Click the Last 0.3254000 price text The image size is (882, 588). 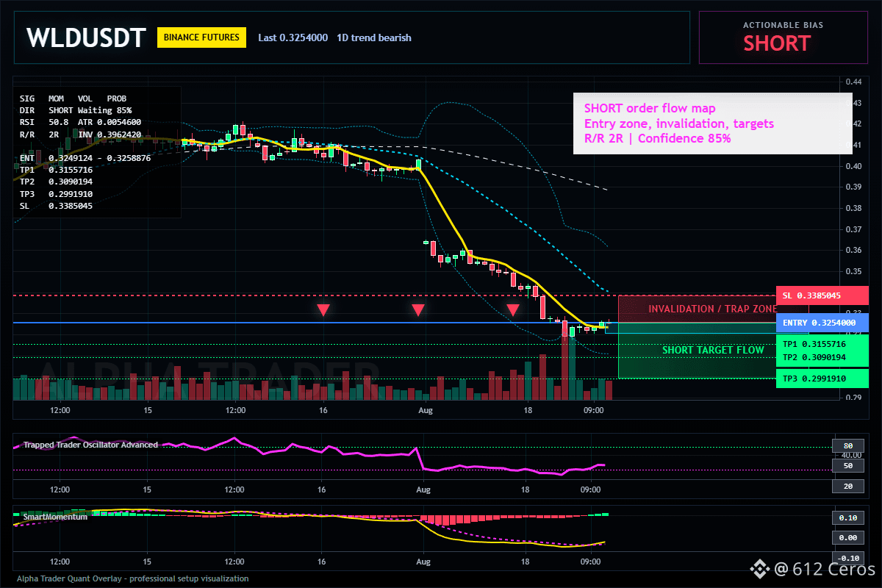coord(293,37)
